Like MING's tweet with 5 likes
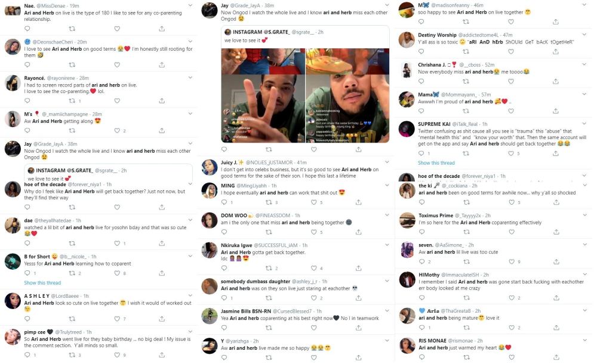The width and height of the screenshot is (597, 364). [x=314, y=202]
